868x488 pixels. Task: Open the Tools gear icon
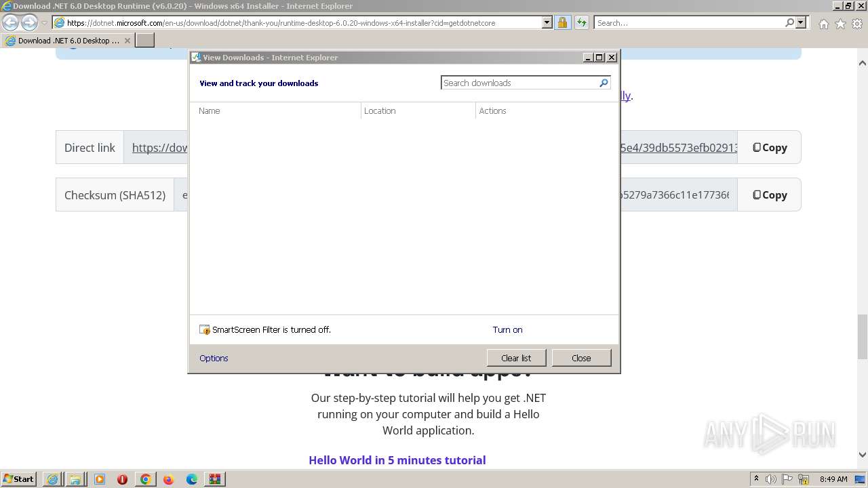point(857,24)
